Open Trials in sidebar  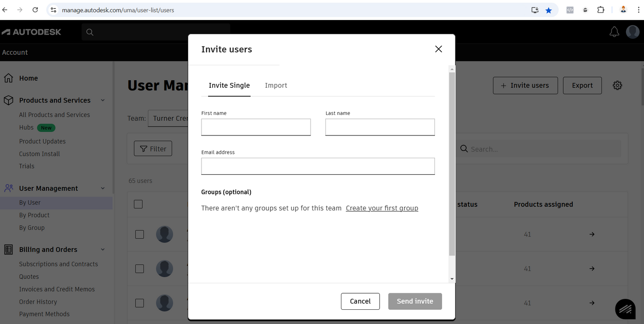pyautogui.click(x=27, y=166)
